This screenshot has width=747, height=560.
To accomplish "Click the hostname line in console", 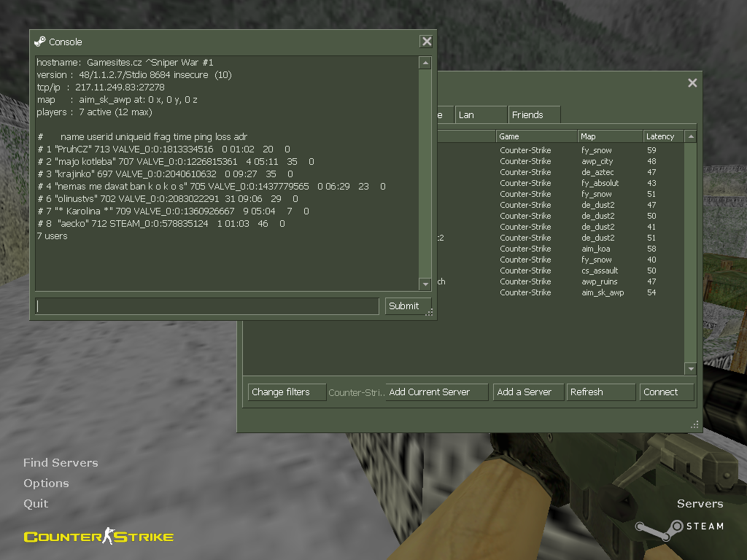I will (x=125, y=63).
